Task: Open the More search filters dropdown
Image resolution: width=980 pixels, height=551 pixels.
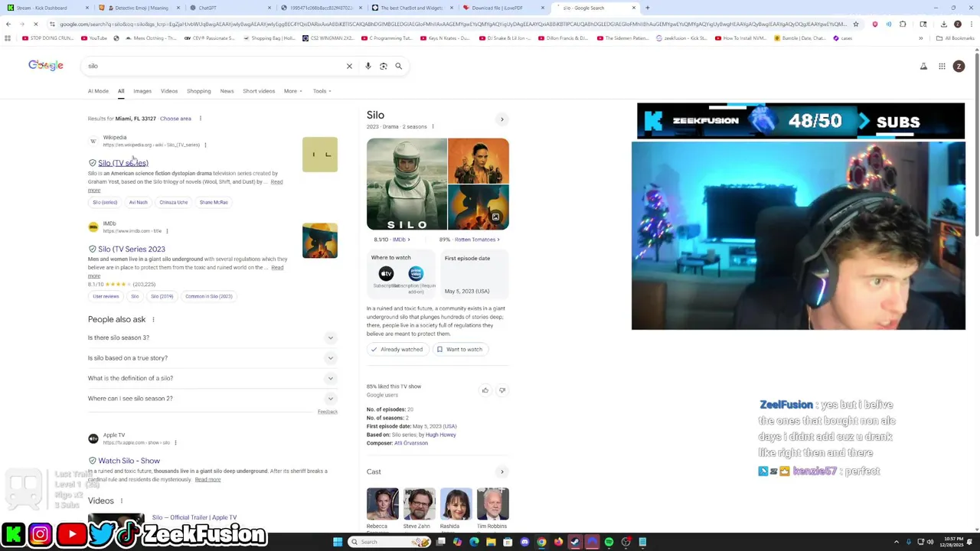Action: [292, 91]
